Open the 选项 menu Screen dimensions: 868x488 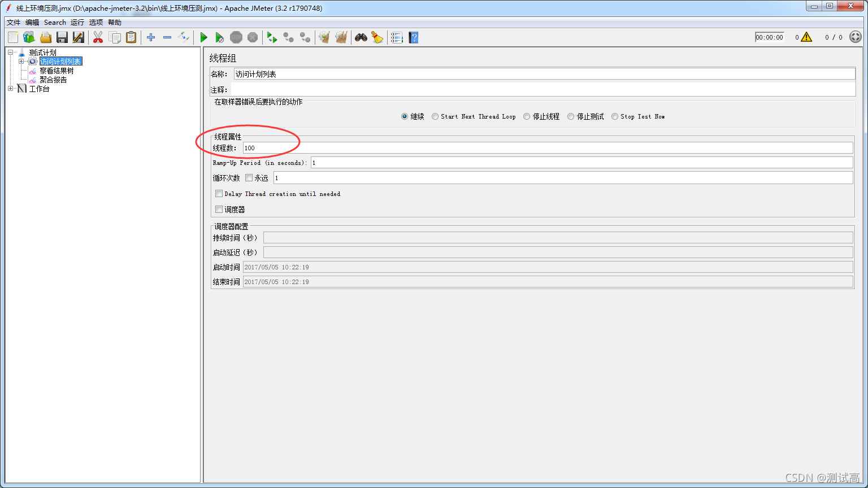96,23
